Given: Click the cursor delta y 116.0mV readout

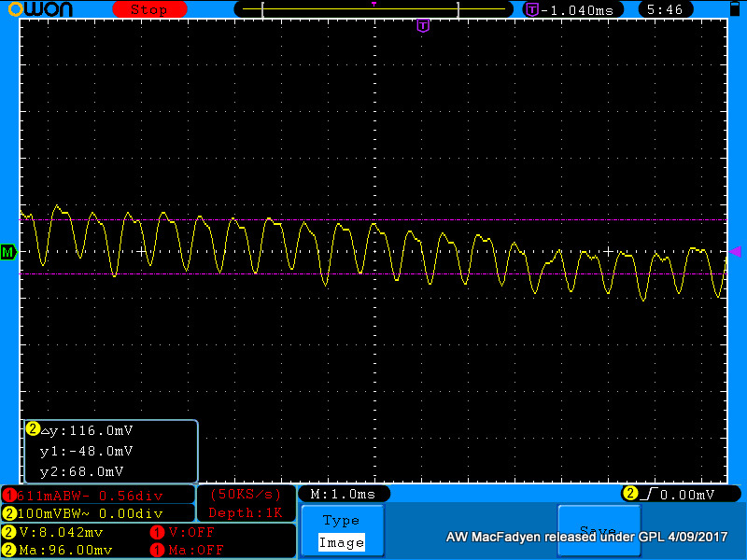Looking at the screenshot, I should (86, 430).
